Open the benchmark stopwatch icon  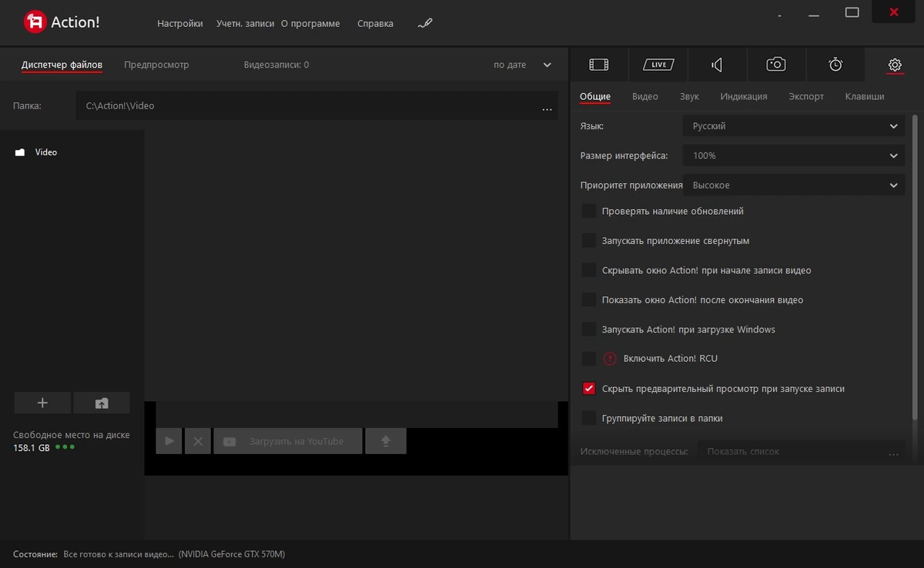pyautogui.click(x=835, y=65)
